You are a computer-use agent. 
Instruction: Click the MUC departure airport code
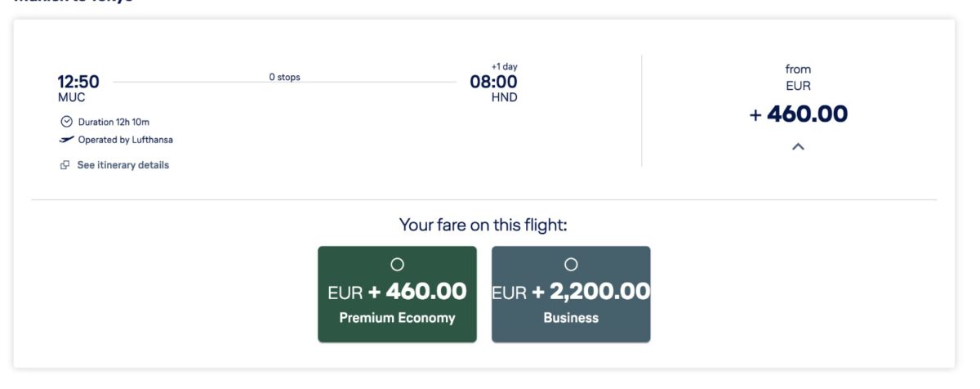coord(71,97)
